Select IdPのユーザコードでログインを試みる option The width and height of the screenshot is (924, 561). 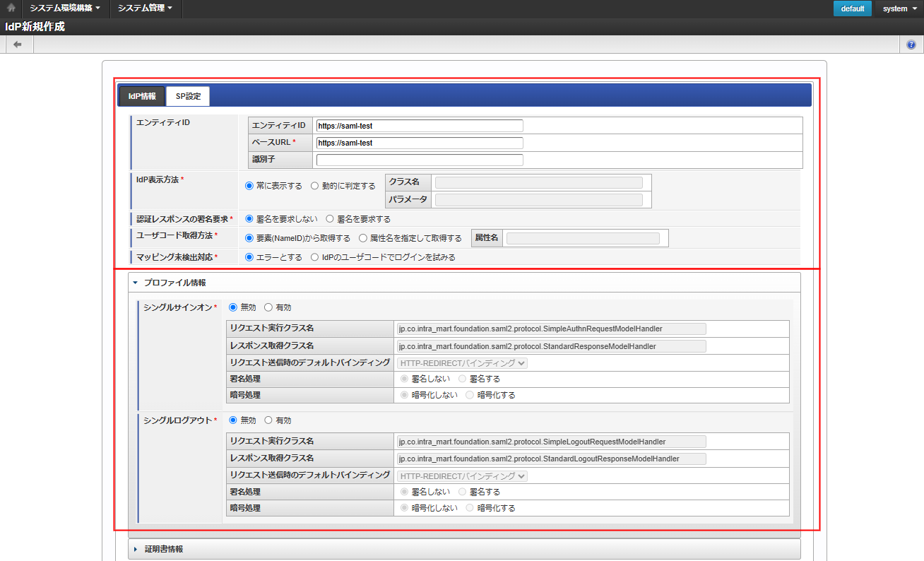click(314, 256)
